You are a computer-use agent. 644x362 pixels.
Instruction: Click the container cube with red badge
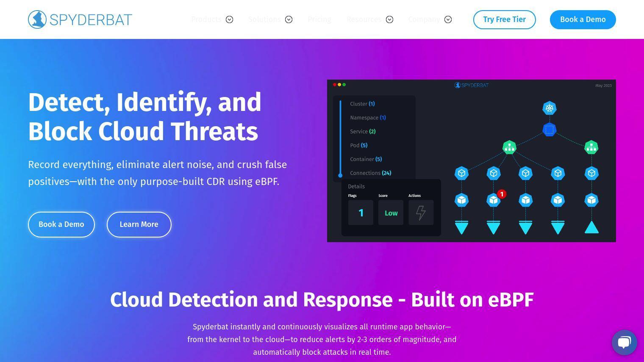494,200
